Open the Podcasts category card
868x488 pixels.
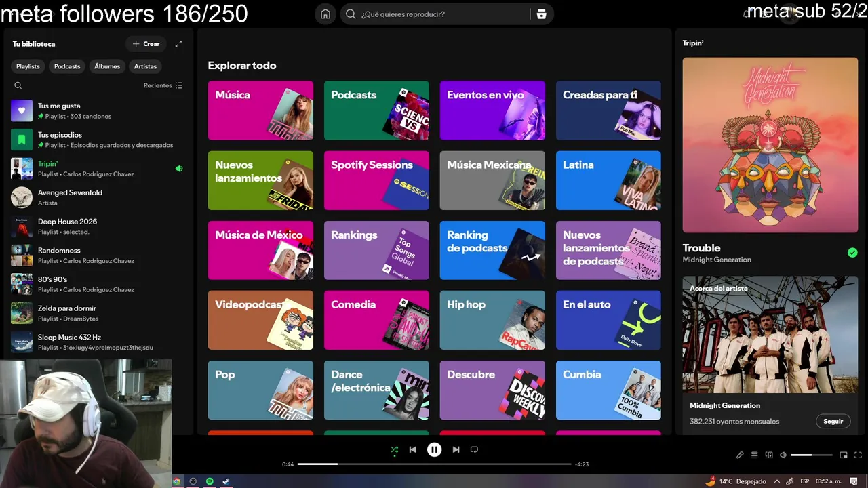(x=376, y=110)
